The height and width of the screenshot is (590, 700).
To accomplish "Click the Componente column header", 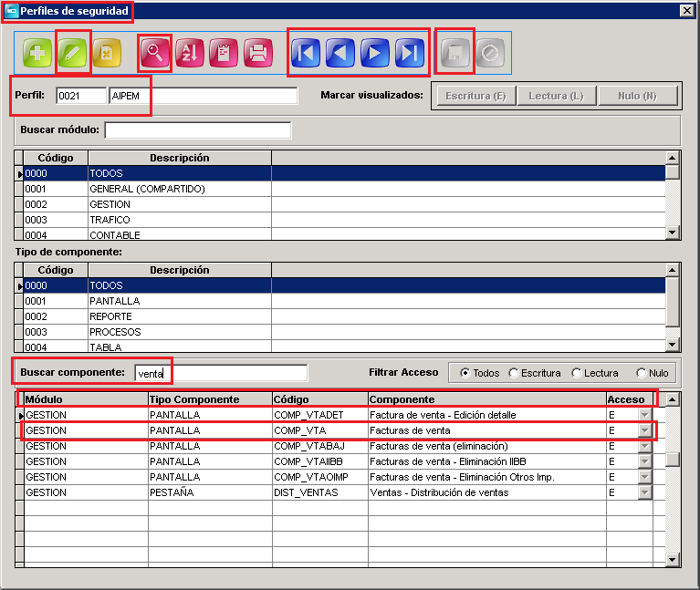I will coord(487,399).
